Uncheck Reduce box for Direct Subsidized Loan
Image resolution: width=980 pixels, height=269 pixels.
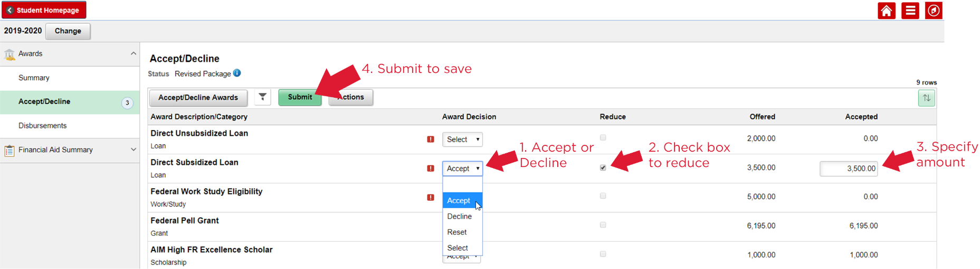point(603,168)
